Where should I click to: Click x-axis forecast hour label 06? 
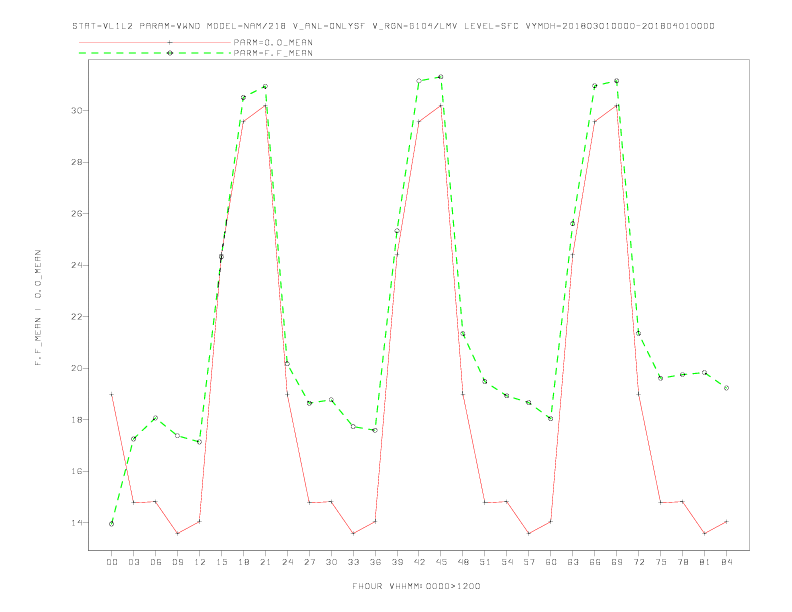156,562
